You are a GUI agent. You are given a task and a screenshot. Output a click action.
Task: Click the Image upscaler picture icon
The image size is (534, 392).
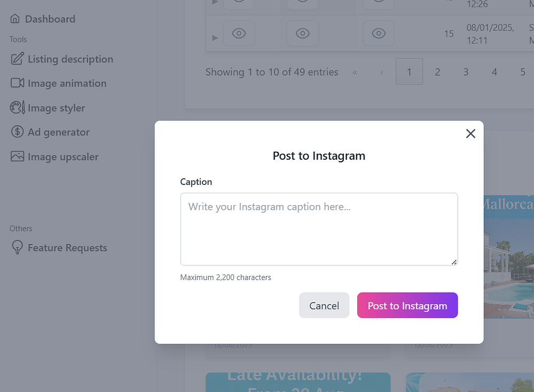(17, 156)
